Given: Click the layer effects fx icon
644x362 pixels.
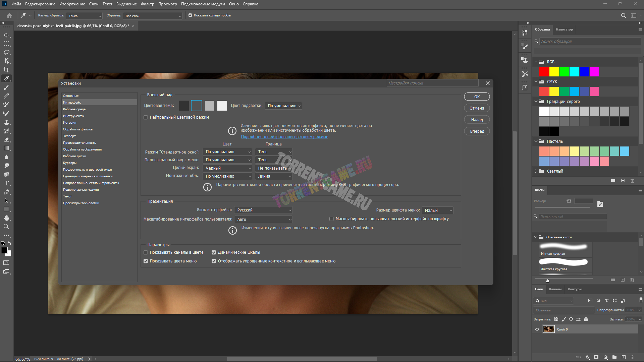Looking at the screenshot, I should pyautogui.click(x=587, y=357).
